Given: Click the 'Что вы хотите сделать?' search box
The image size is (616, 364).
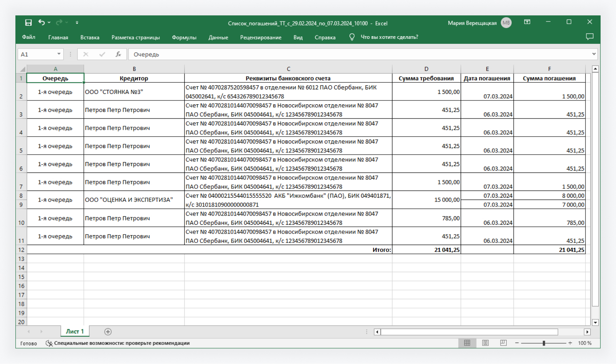Looking at the screenshot, I should click(389, 37).
